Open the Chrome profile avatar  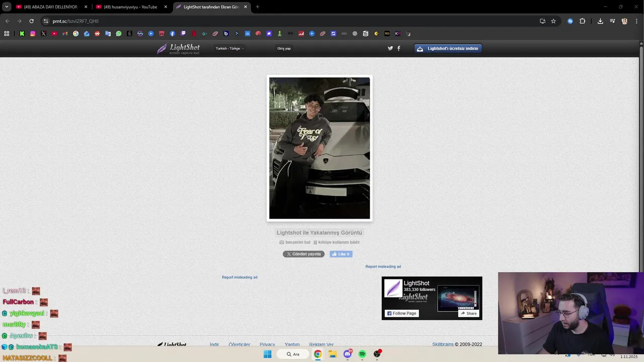click(624, 21)
